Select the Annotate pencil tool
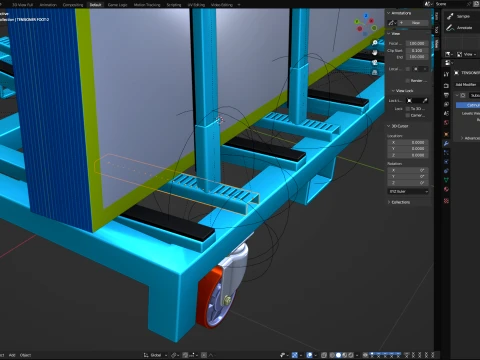This screenshot has width=480, height=360. pyautogui.click(x=450, y=28)
